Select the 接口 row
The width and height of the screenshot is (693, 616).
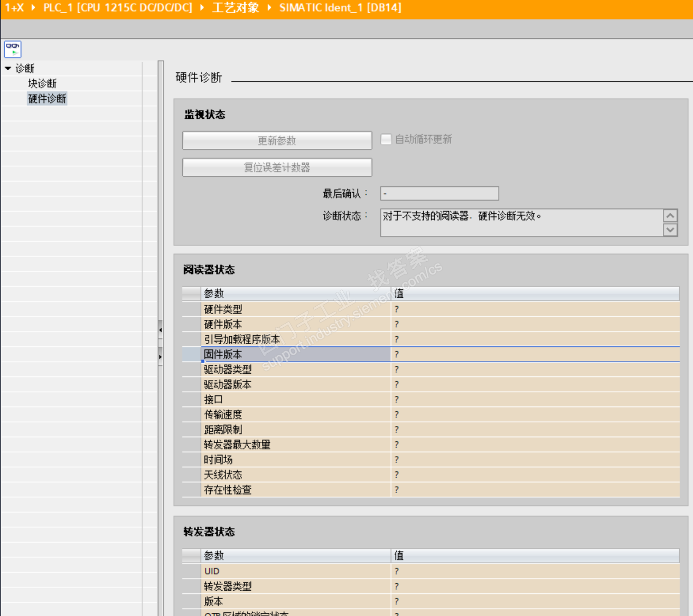(430, 400)
